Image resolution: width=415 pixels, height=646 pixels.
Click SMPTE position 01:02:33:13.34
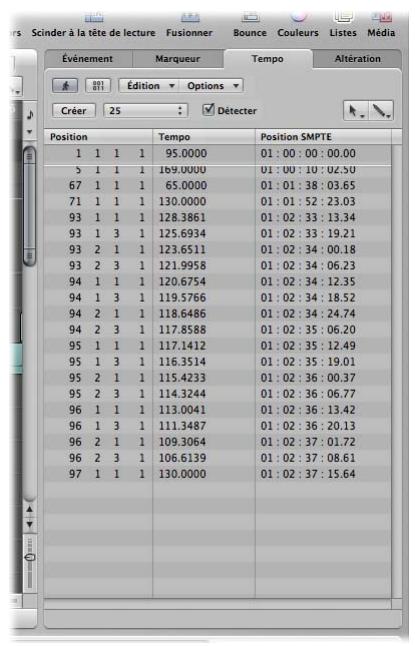point(308,218)
